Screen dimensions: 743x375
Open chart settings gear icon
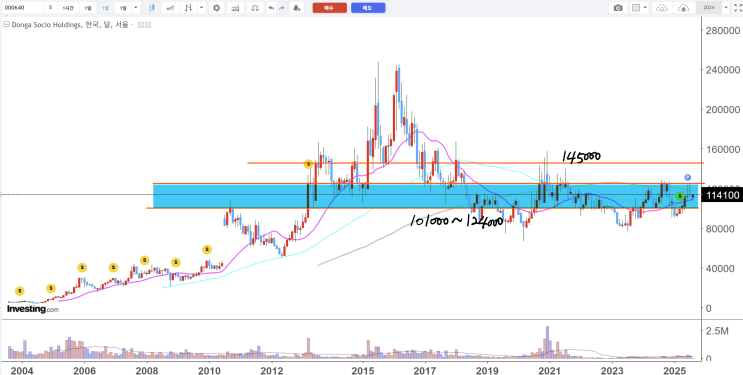[217, 8]
